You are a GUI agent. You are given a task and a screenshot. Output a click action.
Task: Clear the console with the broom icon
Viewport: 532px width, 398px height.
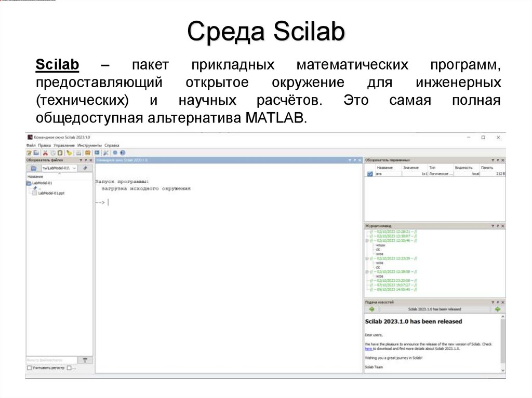69,153
